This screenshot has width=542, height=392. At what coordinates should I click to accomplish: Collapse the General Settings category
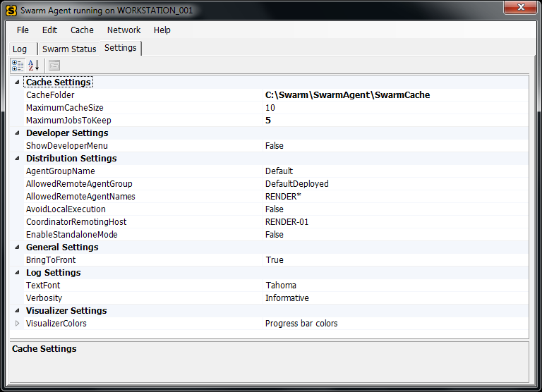coord(17,247)
